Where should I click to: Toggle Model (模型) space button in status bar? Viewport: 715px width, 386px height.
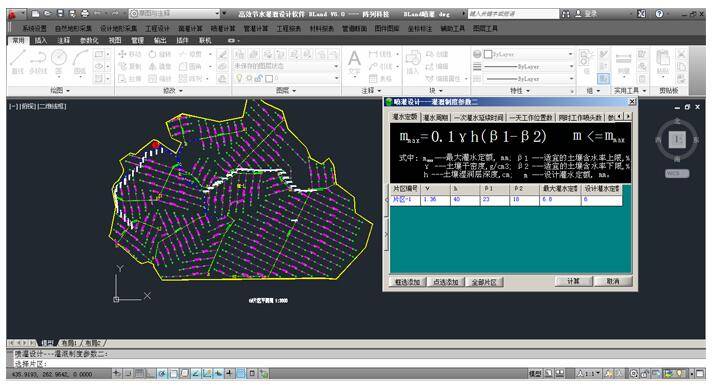point(535,374)
